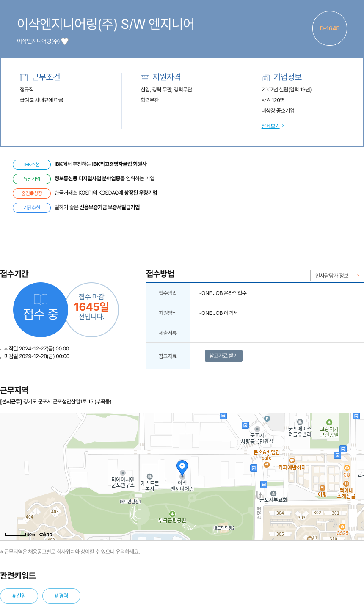The height and width of the screenshot is (604, 364).
Task: Click the CU convenience store icon
Action: (347, 468)
